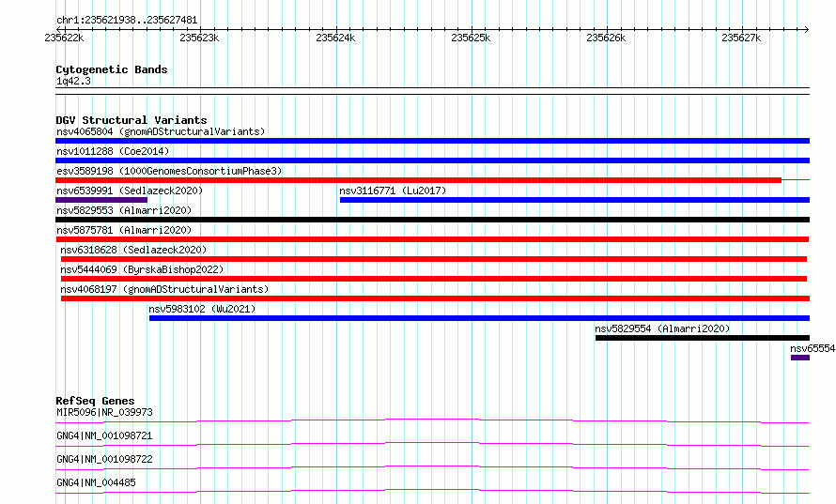The width and height of the screenshot is (836, 504).
Task: Click the ruler's right arrowhead
Action: click(x=807, y=29)
